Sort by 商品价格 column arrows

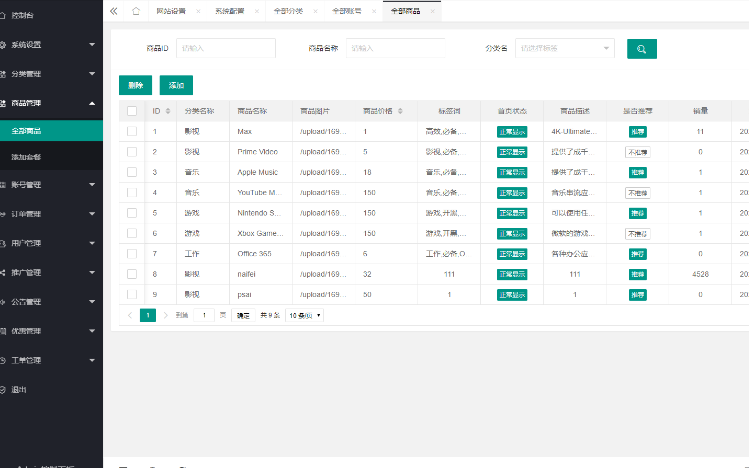[x=401, y=111]
